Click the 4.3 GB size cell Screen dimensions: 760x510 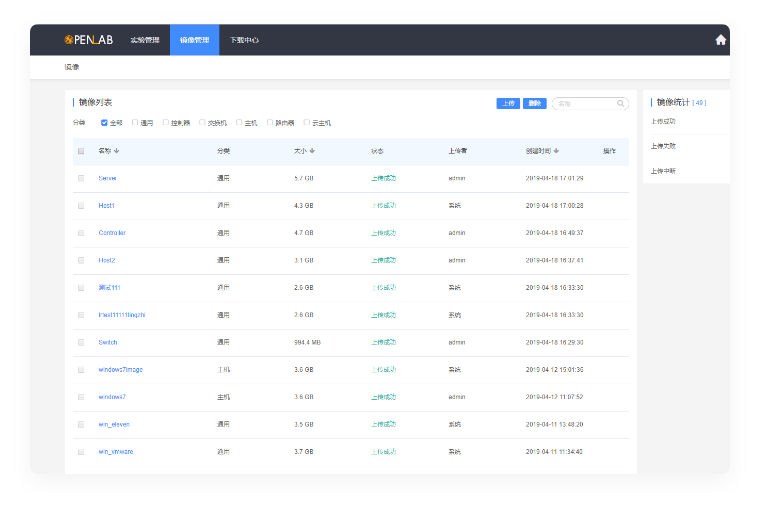[x=304, y=206]
